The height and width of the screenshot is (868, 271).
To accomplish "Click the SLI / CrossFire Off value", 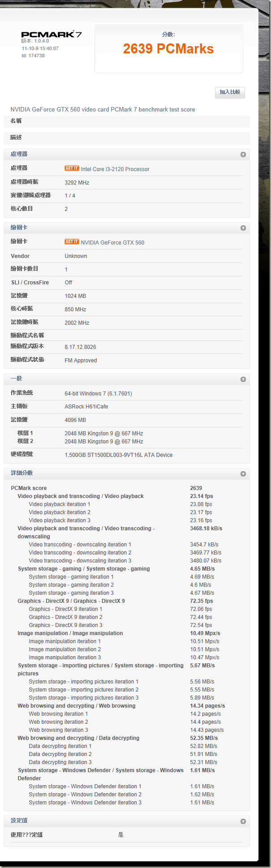I will pyautogui.click(x=68, y=283).
